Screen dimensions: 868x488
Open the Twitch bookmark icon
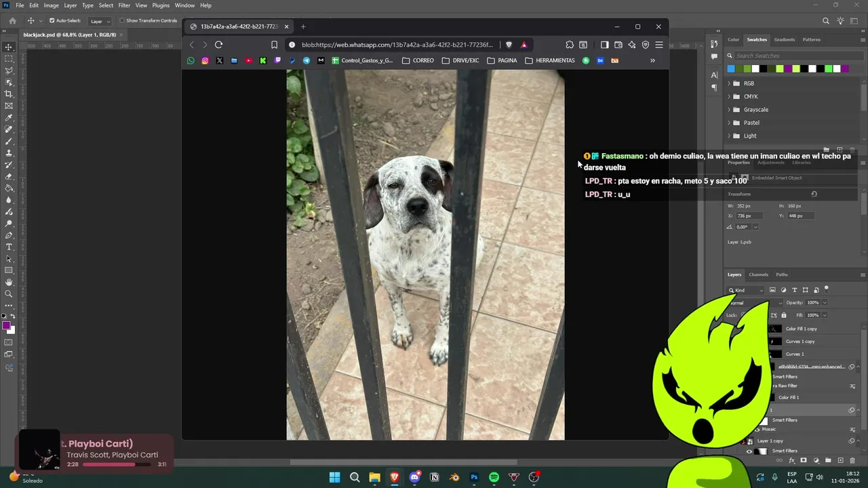pos(277,60)
